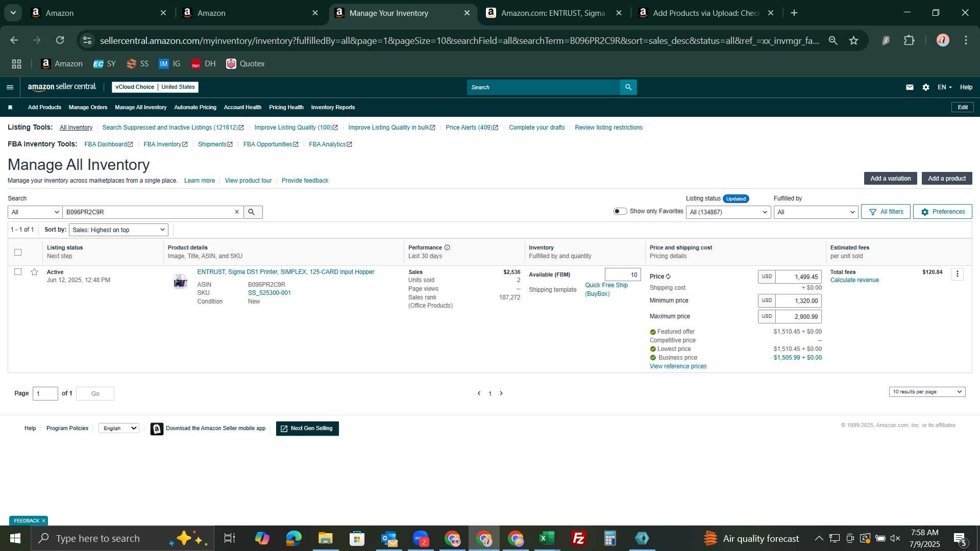Close the FEEDBACK tab
Image resolution: width=980 pixels, height=551 pixels.
point(44,521)
